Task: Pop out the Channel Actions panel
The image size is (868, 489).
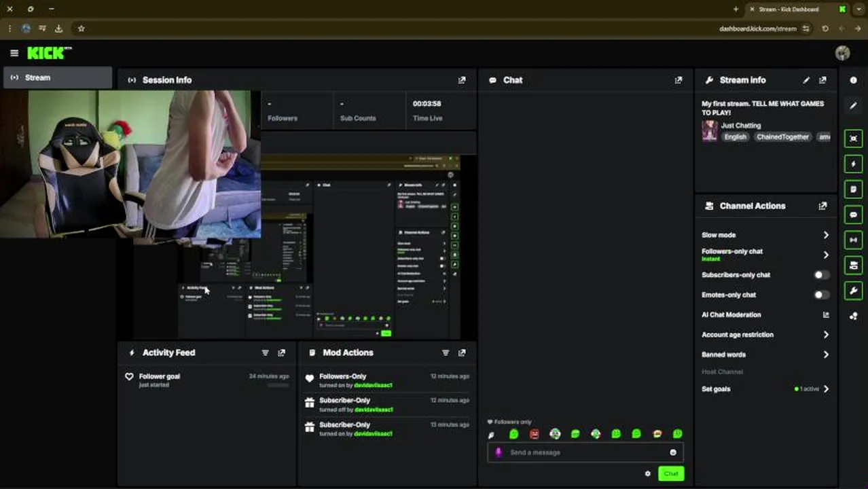Action: tap(822, 206)
